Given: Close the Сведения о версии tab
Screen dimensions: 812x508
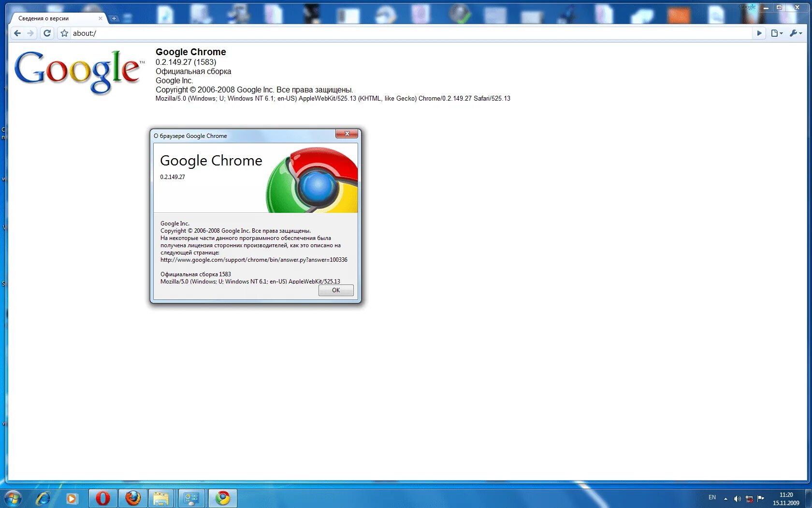Looking at the screenshot, I should coord(101,18).
